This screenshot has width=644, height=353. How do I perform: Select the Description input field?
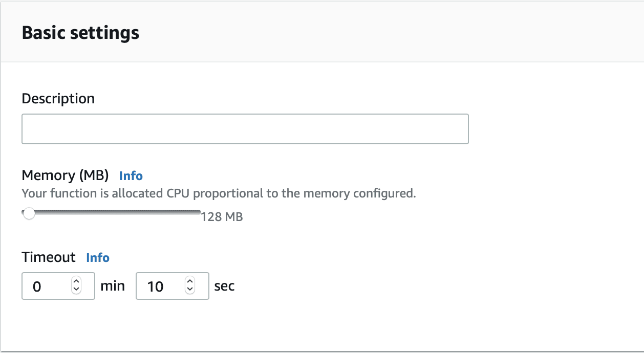(x=245, y=128)
